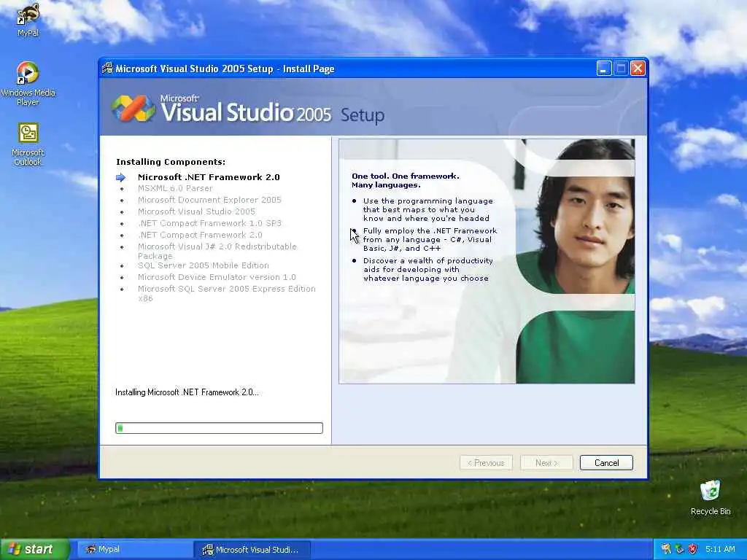Click the 5:11 AM clock
Image resolution: width=747 pixels, height=560 pixels.
click(x=720, y=549)
